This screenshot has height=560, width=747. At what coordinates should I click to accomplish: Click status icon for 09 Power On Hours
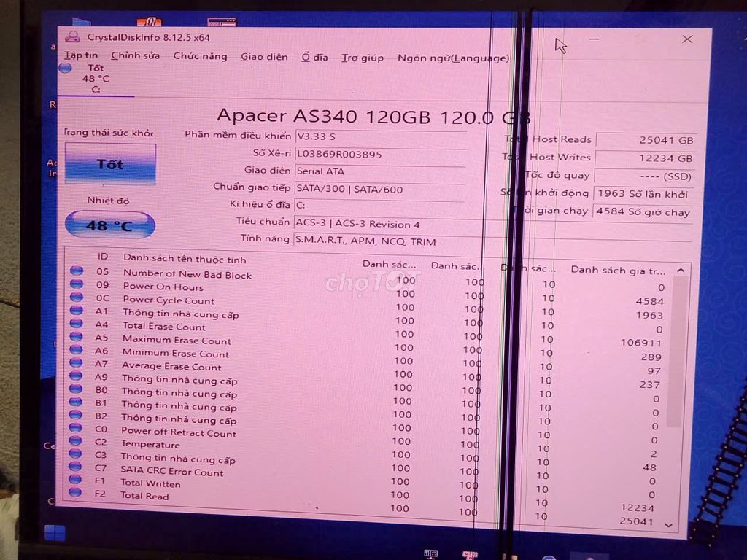click(x=76, y=284)
